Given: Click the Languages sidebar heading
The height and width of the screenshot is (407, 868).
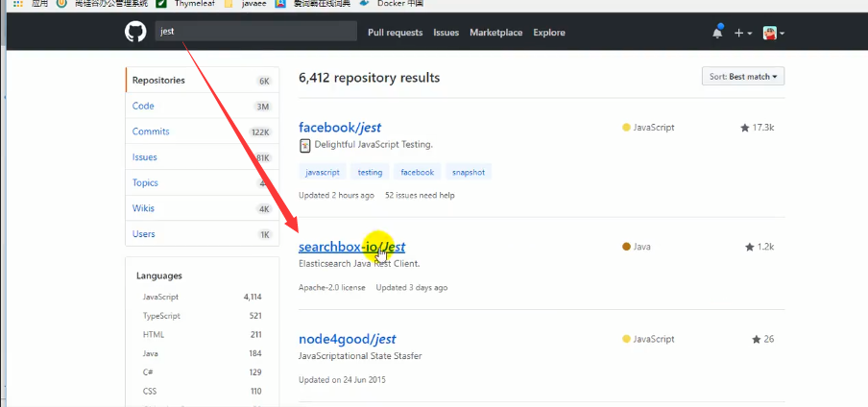Looking at the screenshot, I should (159, 275).
